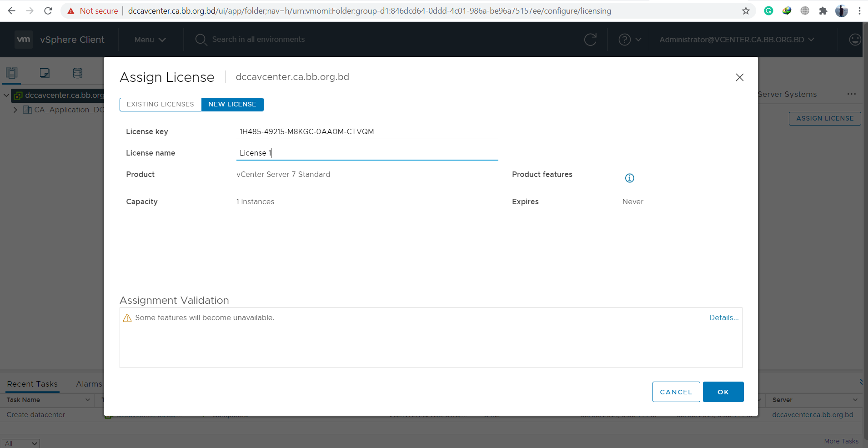The height and width of the screenshot is (448, 868).
Task: Click the Never expiry value
Action: [x=633, y=201]
